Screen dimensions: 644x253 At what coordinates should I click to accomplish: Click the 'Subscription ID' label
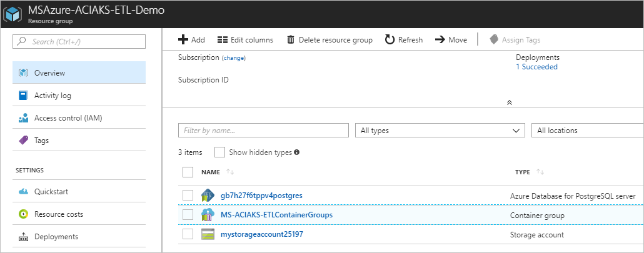tap(203, 80)
